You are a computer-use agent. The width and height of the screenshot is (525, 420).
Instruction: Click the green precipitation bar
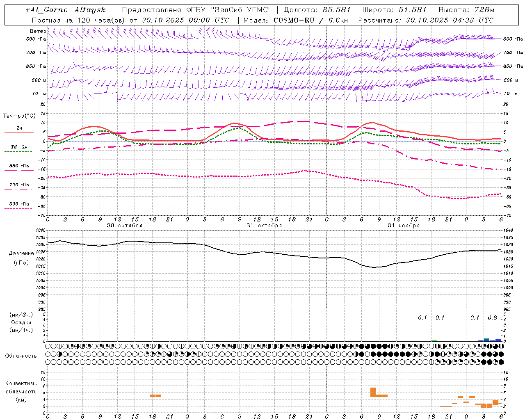point(434,340)
